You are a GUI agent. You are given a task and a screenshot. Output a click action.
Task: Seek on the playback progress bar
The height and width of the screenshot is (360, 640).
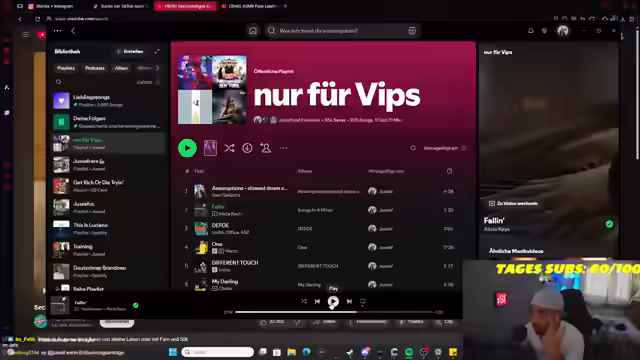click(334, 312)
